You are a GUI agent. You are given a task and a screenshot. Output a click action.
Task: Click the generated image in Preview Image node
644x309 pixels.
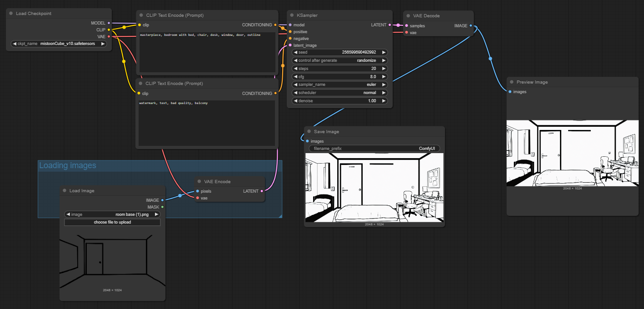point(573,153)
